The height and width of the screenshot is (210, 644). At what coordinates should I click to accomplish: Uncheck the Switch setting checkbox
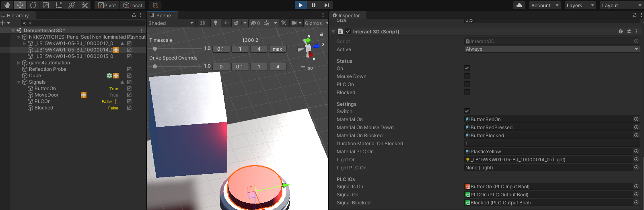pos(467,111)
